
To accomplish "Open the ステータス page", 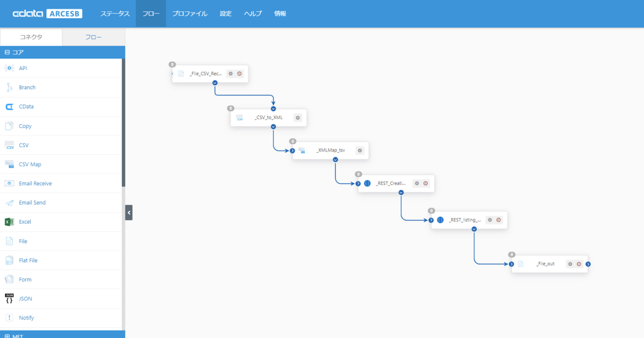I will tap(115, 13).
